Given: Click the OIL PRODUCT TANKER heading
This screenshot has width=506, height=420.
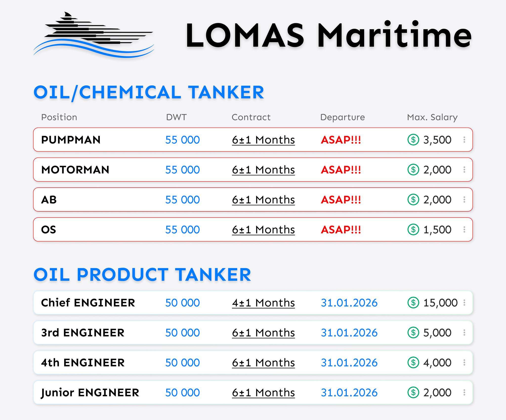Looking at the screenshot, I should 142,275.
